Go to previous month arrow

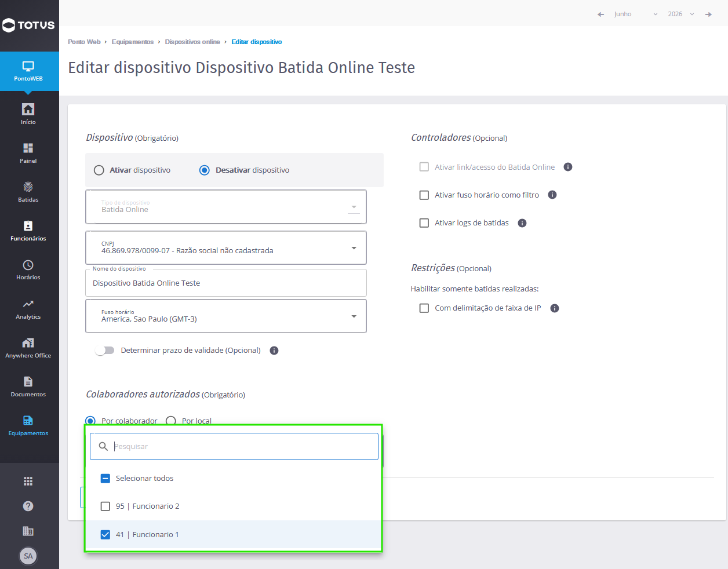pos(600,14)
